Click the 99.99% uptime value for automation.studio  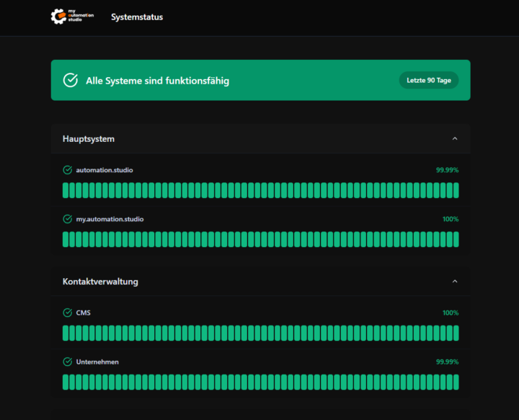pos(447,170)
